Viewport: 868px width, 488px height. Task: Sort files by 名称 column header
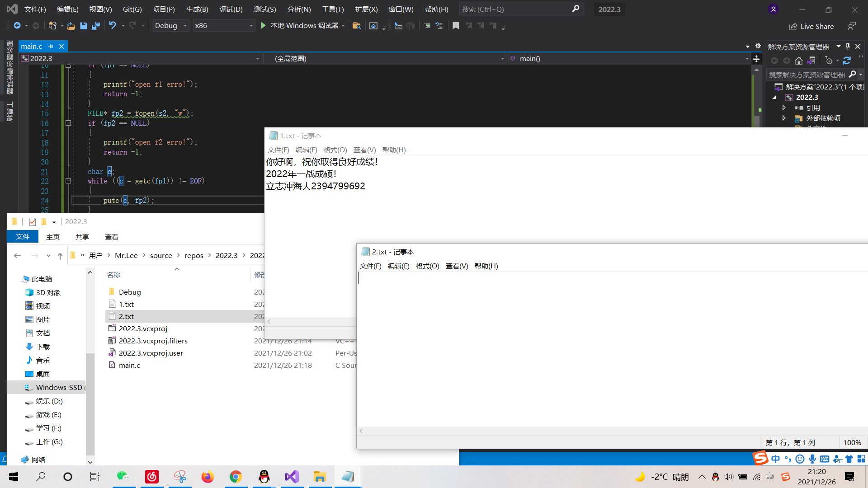[x=113, y=275]
